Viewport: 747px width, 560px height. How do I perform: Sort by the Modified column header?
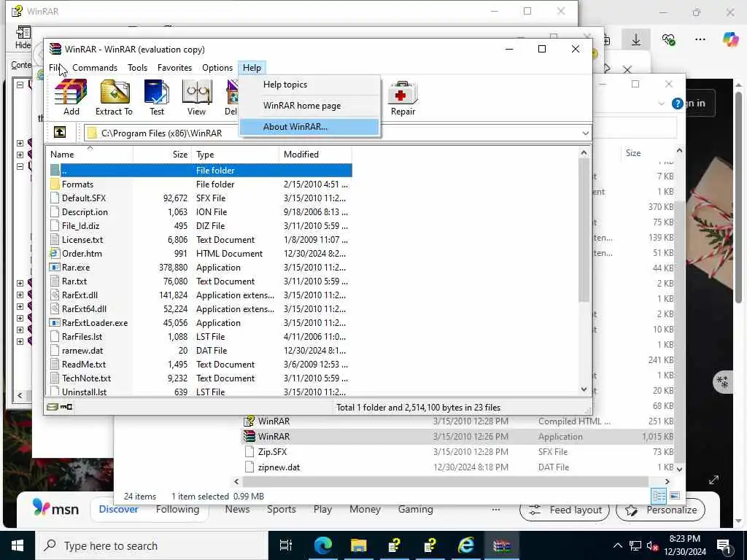click(x=315, y=155)
